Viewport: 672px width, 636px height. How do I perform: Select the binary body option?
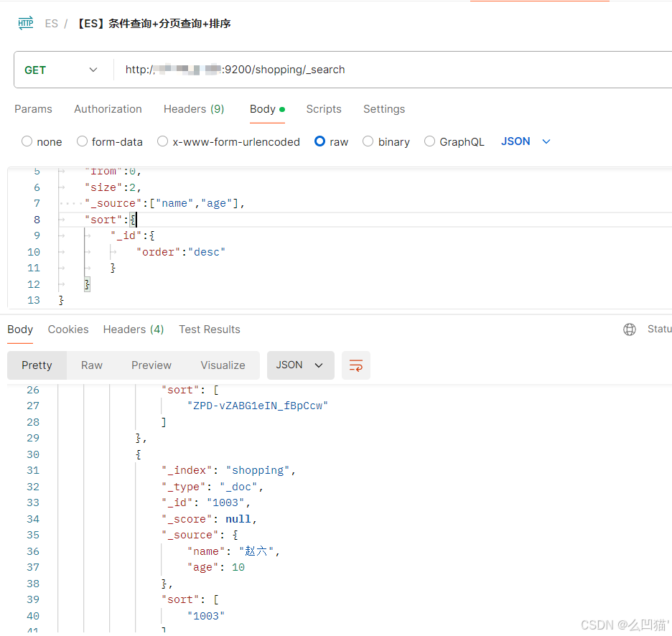click(368, 141)
